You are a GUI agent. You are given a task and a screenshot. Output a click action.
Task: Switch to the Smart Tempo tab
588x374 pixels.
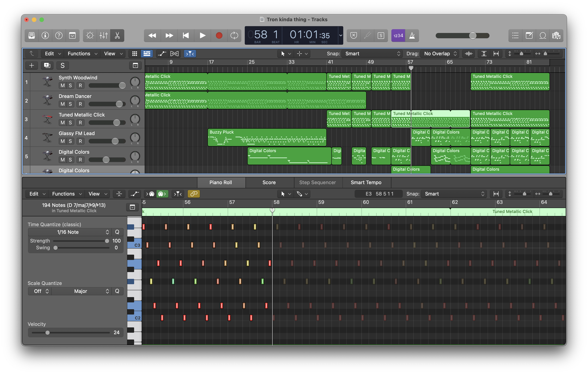(366, 182)
